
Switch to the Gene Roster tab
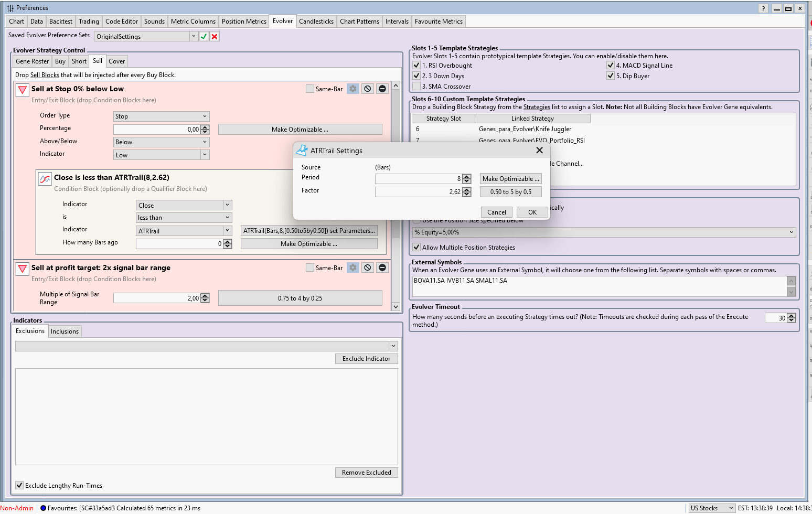pyautogui.click(x=33, y=61)
